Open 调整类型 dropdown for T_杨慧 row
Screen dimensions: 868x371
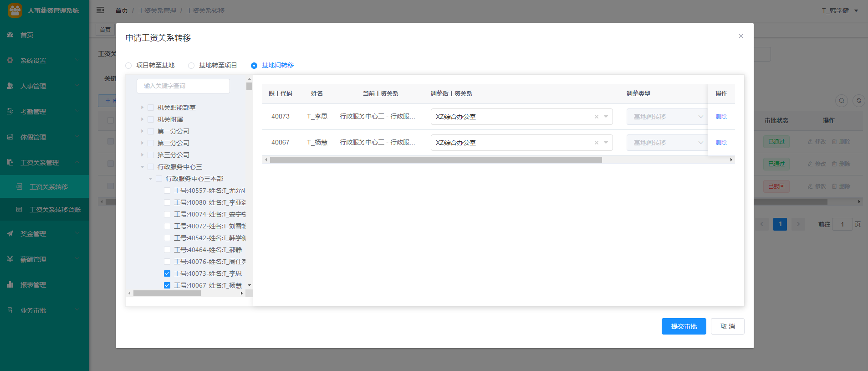(x=666, y=143)
